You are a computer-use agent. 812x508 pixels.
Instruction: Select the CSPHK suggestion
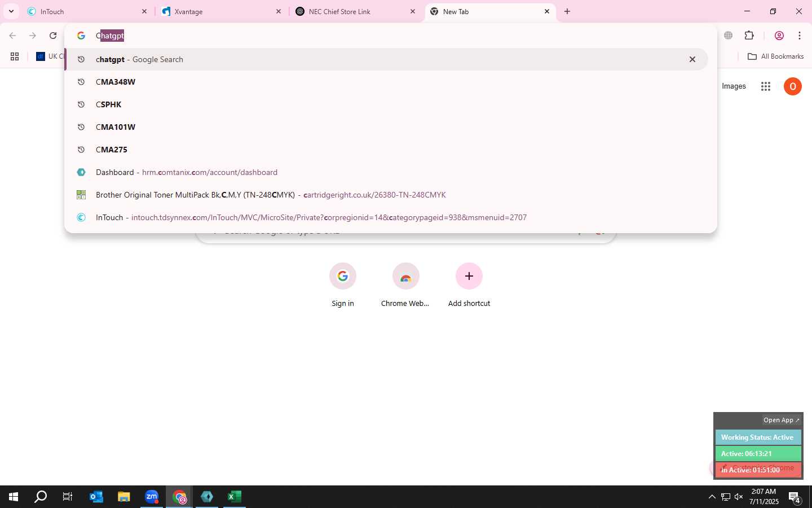[x=386, y=104]
